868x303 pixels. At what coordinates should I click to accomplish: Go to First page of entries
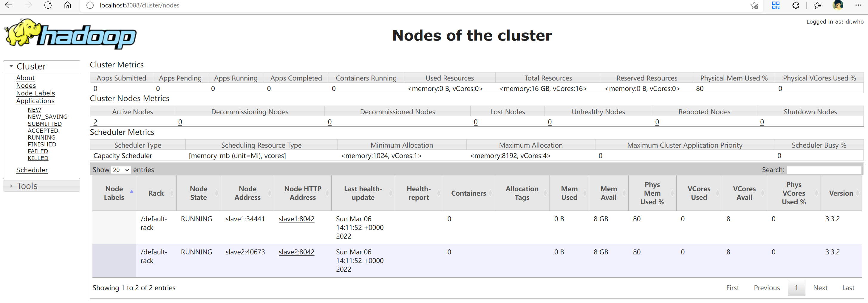tap(733, 288)
